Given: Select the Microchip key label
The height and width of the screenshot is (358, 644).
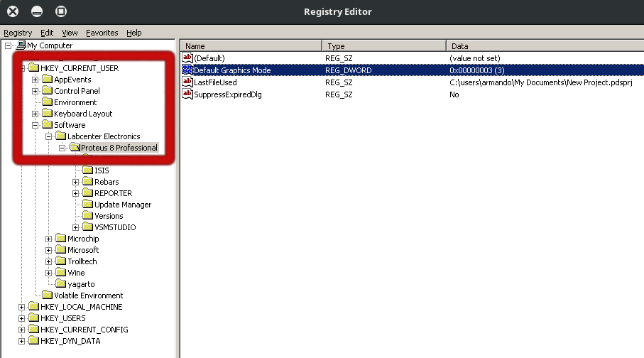Looking at the screenshot, I should 83,239.
